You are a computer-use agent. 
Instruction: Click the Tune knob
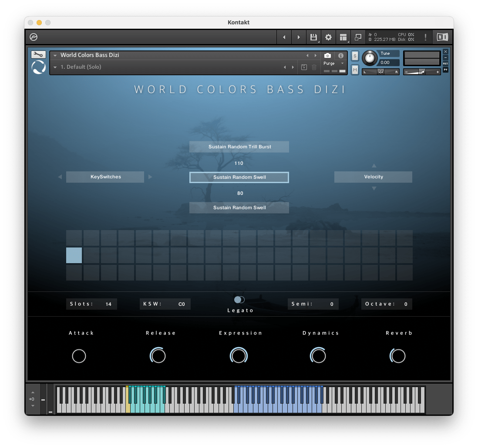(x=370, y=58)
